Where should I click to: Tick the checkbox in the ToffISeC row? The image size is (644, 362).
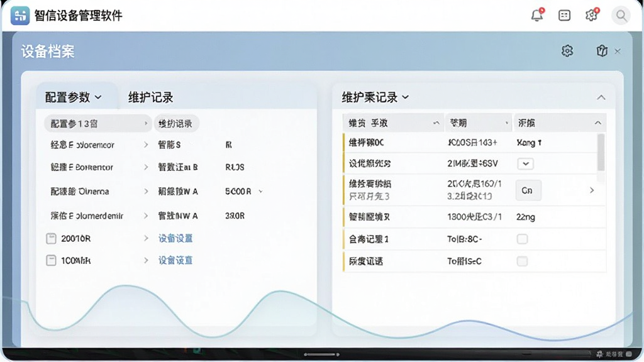pos(522,261)
